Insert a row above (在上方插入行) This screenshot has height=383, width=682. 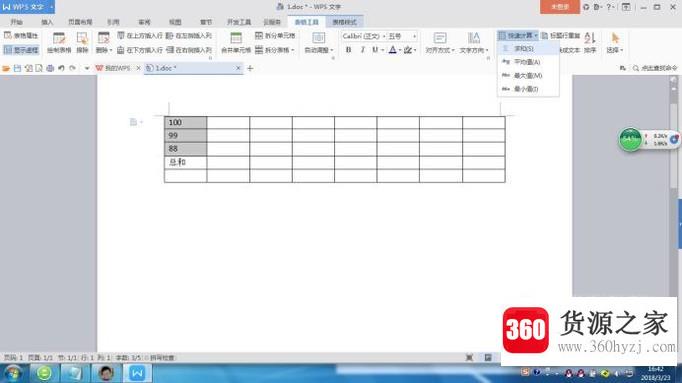[140, 36]
